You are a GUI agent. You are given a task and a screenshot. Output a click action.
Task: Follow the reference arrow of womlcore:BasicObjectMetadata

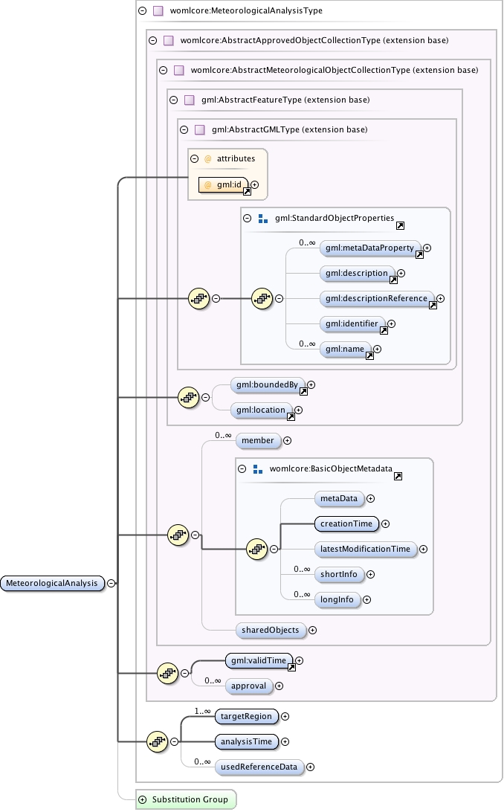coord(398,477)
